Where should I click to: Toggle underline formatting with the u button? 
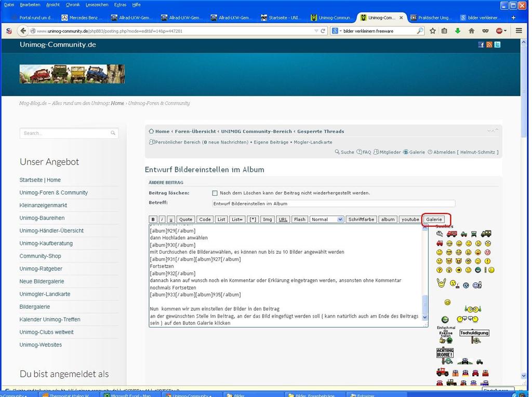click(x=171, y=220)
